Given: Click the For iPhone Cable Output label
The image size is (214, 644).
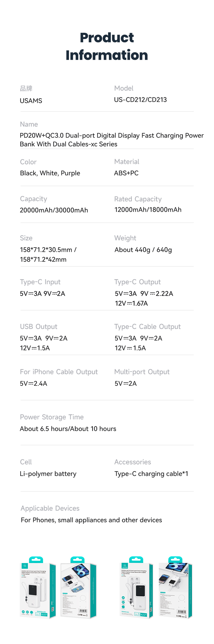Looking at the screenshot, I should pos(59,372).
